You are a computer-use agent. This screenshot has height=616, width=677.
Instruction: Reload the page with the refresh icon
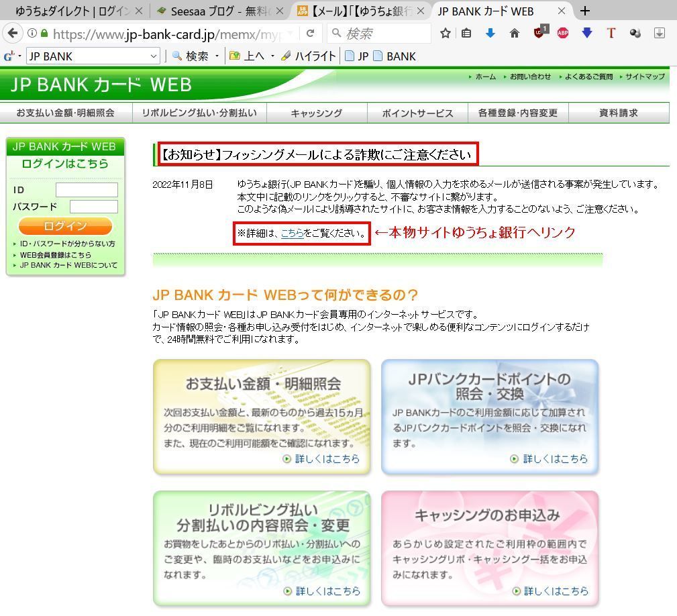[310, 34]
